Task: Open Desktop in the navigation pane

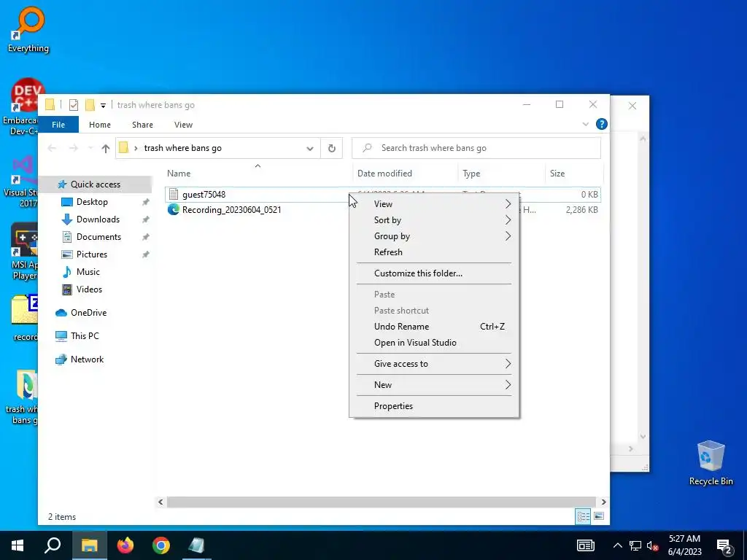Action: (x=92, y=202)
